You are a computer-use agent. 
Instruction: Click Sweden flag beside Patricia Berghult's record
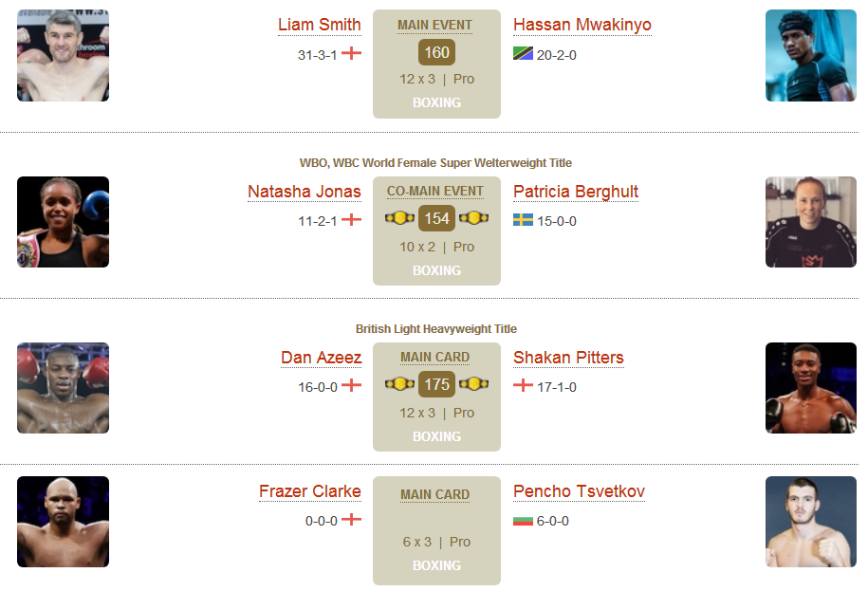523,220
